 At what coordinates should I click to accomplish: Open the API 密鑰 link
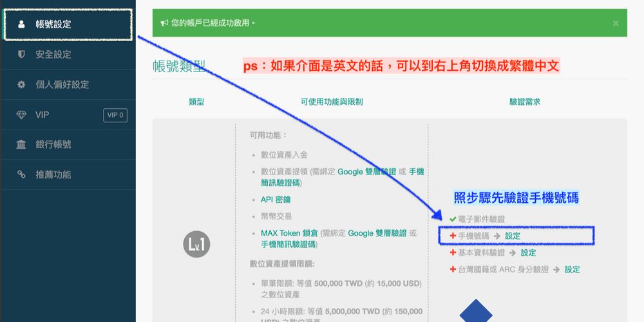[276, 200]
